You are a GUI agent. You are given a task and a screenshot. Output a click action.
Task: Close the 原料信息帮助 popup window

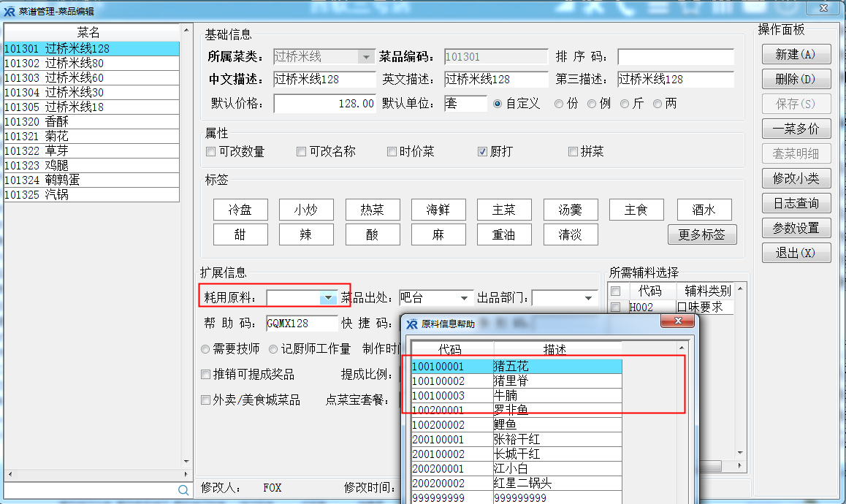coord(679,322)
